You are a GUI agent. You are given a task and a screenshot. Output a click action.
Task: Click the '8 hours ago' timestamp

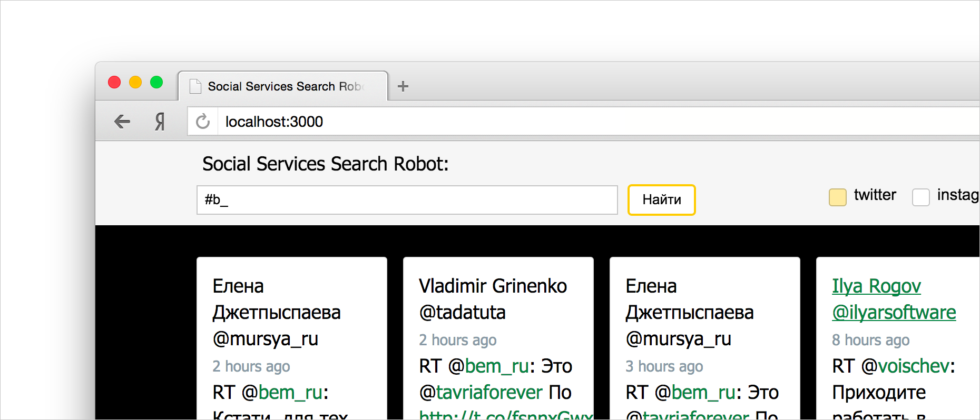pyautogui.click(x=871, y=340)
